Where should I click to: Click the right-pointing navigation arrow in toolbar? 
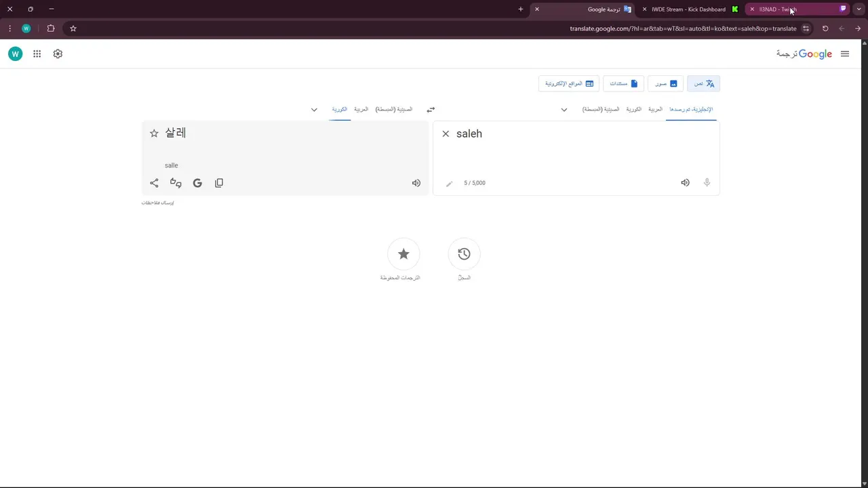pyautogui.click(x=858, y=28)
